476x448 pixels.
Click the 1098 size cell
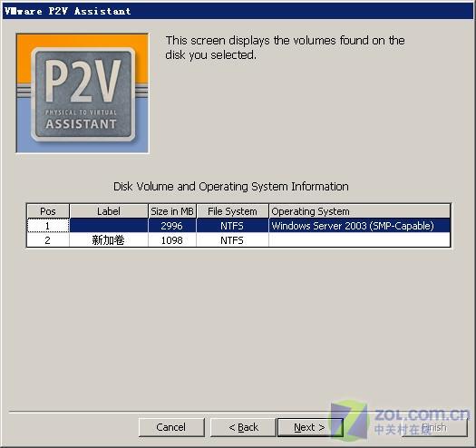point(172,240)
